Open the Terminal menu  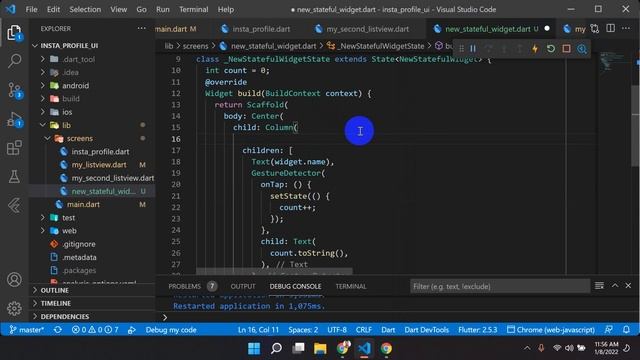[193, 9]
